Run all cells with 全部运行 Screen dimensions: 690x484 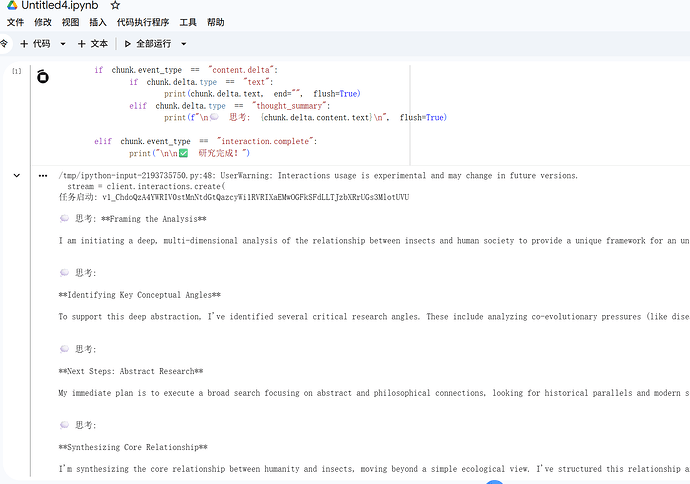click(148, 44)
